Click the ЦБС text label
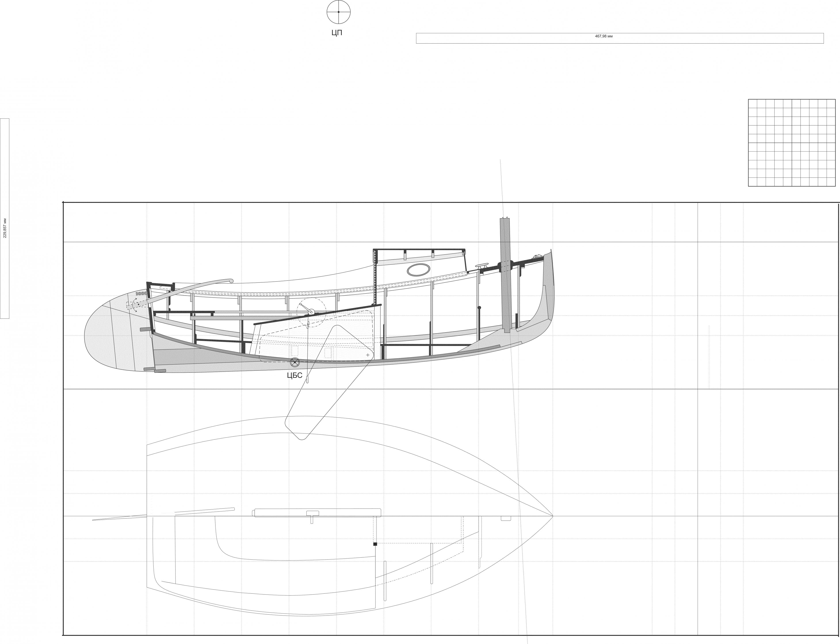Screen dimensions: 840x644 tap(295, 376)
